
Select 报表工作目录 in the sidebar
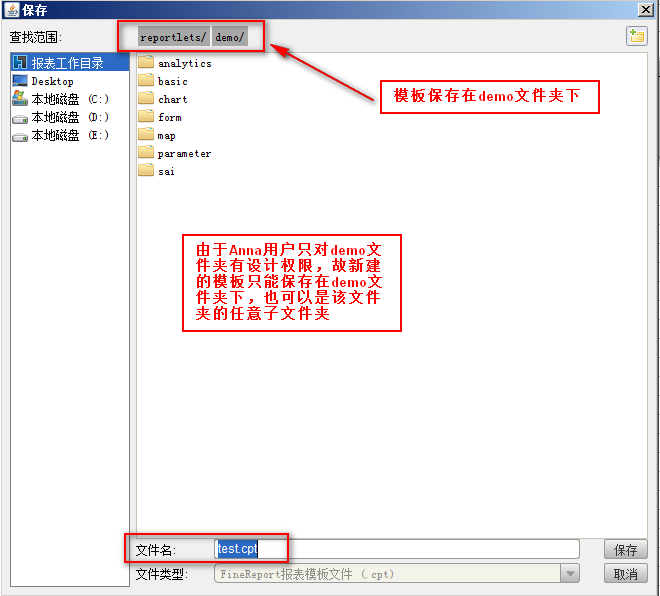pos(70,63)
